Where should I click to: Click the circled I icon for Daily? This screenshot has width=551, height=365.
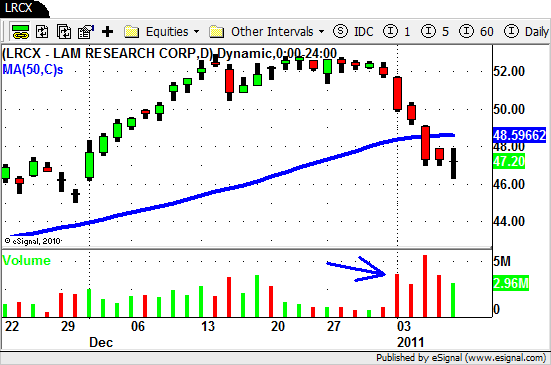coord(511,32)
